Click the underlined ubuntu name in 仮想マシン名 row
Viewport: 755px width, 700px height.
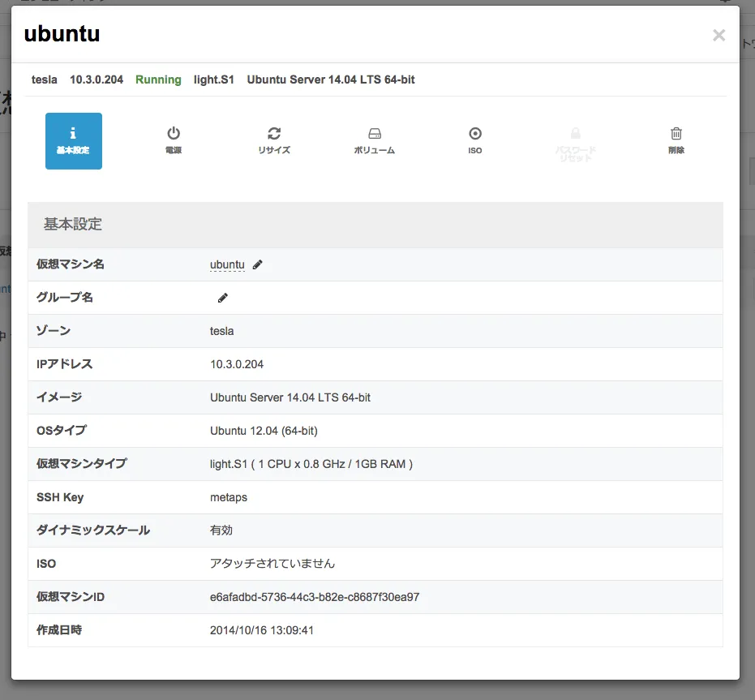coord(227,264)
